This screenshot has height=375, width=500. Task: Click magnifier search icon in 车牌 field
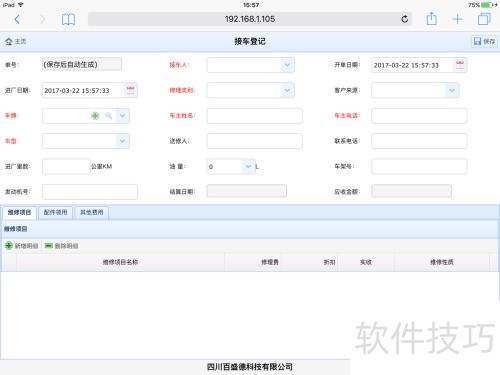109,116
